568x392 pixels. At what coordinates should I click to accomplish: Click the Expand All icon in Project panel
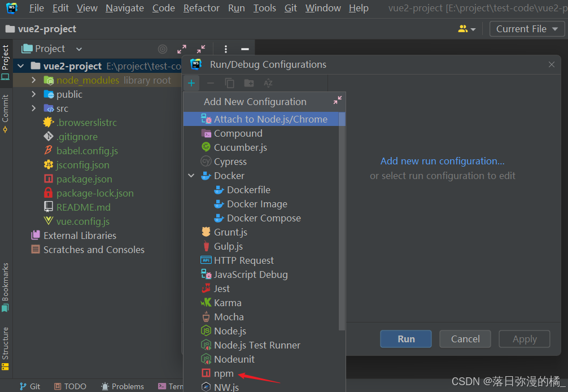(x=181, y=49)
